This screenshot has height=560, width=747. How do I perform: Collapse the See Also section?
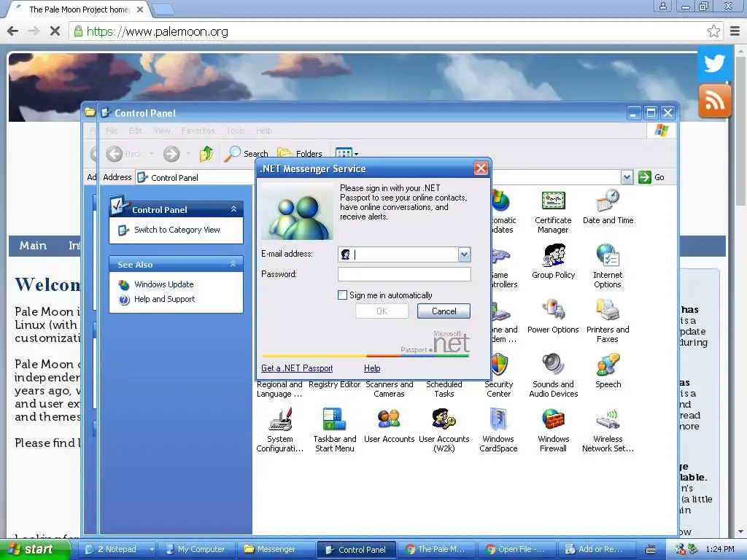tap(233, 264)
